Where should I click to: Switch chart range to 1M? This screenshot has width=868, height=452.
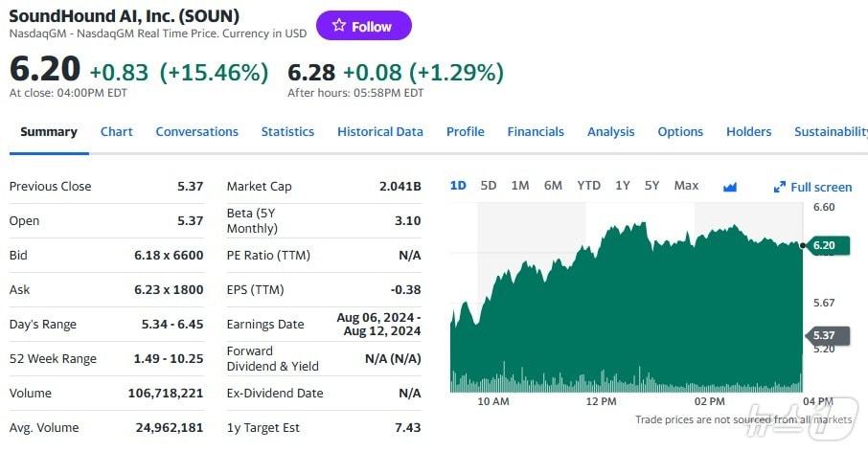click(520, 186)
